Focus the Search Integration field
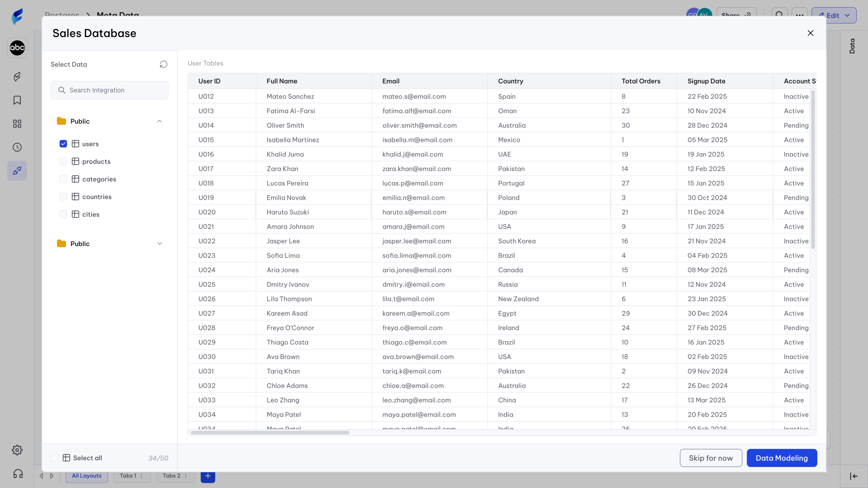Image resolution: width=868 pixels, height=488 pixels. coord(110,90)
